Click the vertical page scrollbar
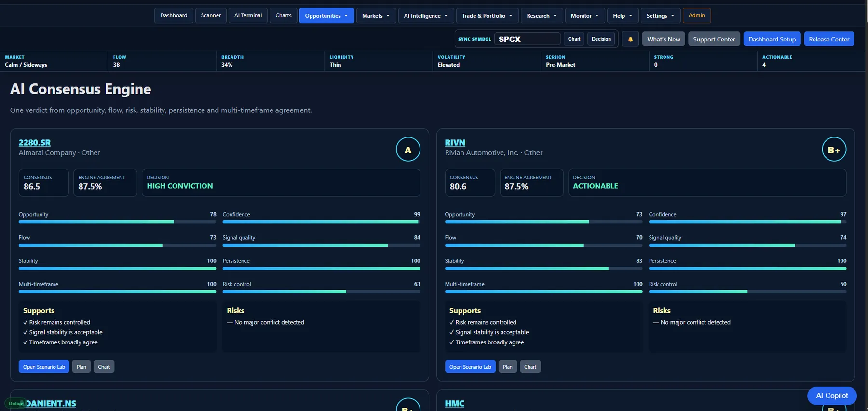 pyautogui.click(x=867, y=12)
